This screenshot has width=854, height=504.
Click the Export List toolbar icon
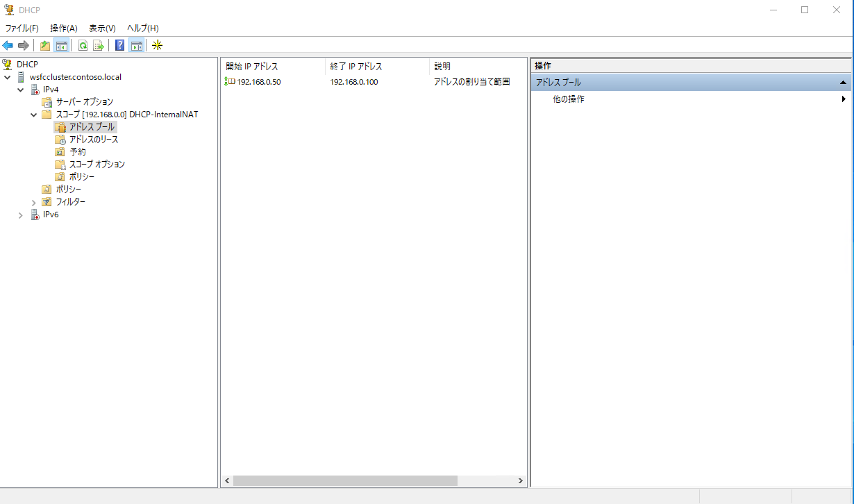tap(99, 46)
